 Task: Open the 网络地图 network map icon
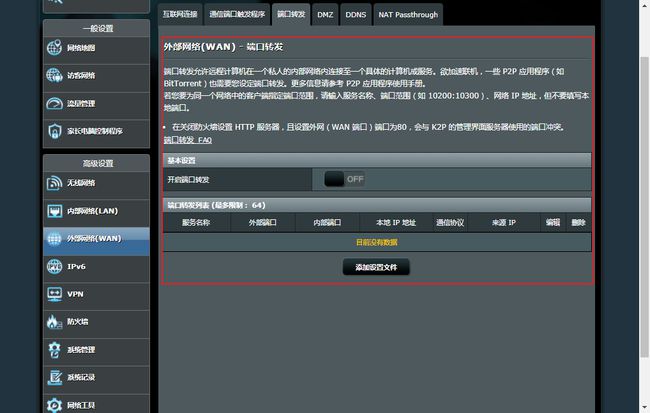click(x=54, y=48)
